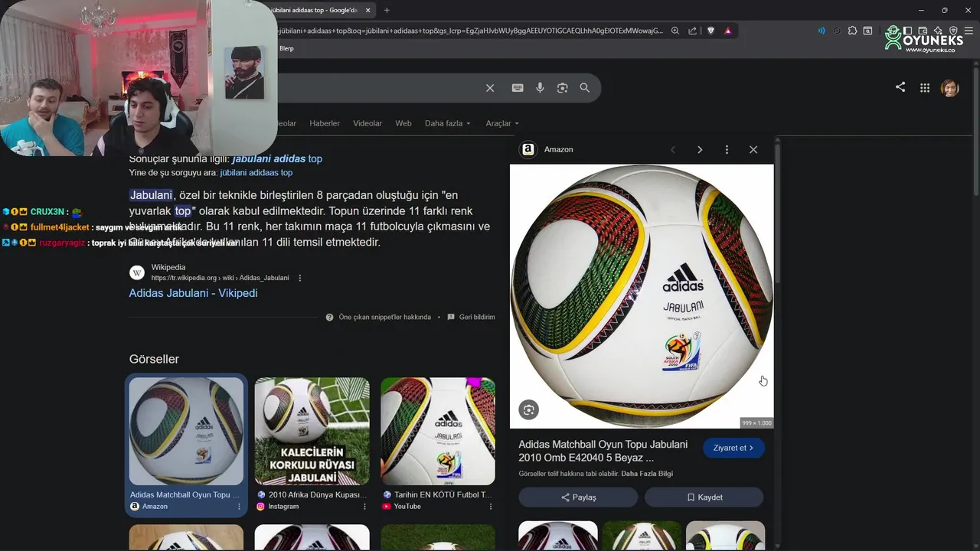The image size is (980, 551).
Task: Click the Kaydet save button
Action: coord(704,497)
